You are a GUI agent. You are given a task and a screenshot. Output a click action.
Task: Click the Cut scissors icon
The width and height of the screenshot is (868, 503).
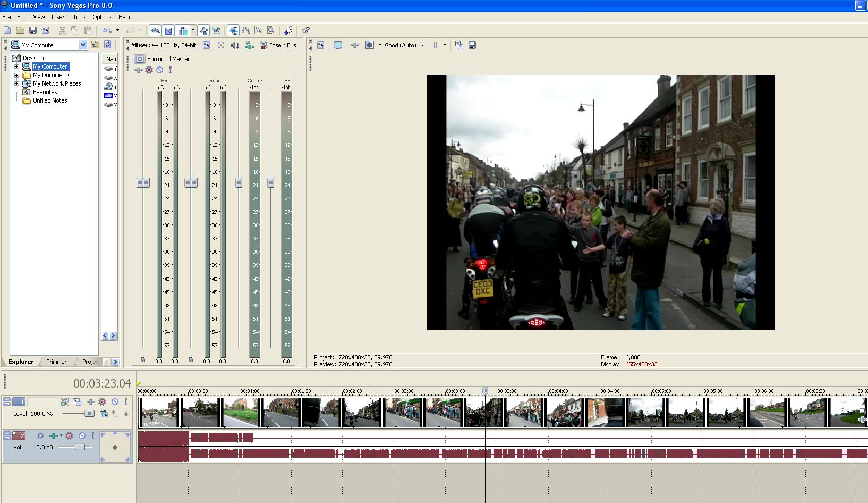[x=62, y=30]
